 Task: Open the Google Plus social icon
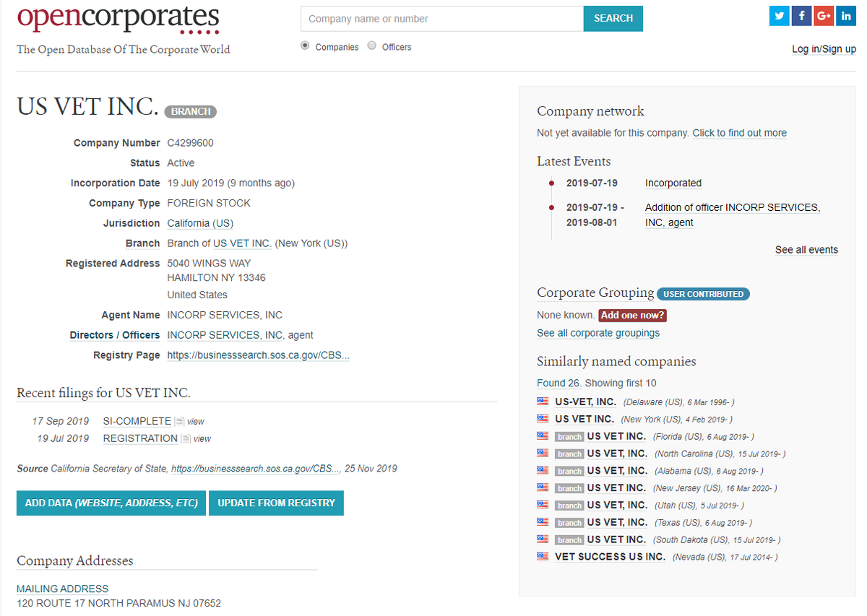824,16
